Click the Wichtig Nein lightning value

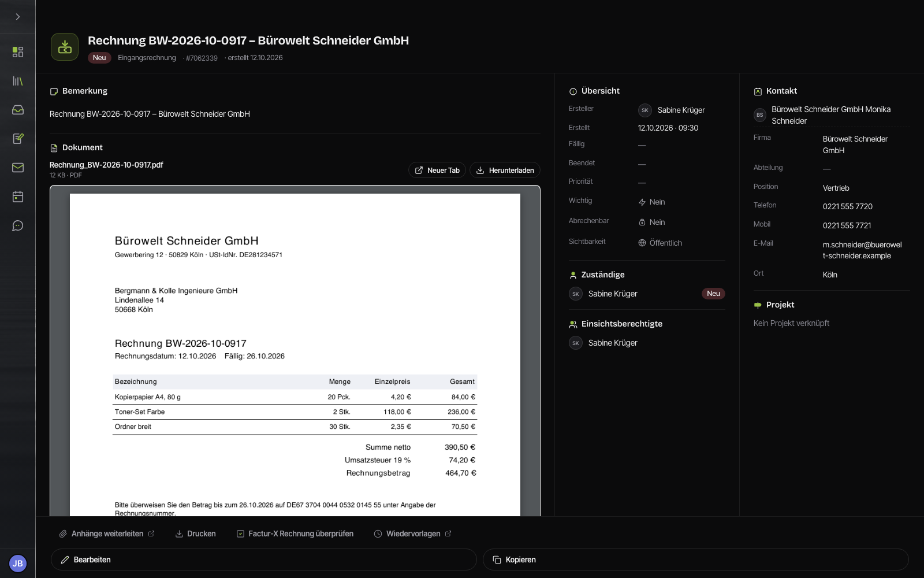pyautogui.click(x=651, y=202)
